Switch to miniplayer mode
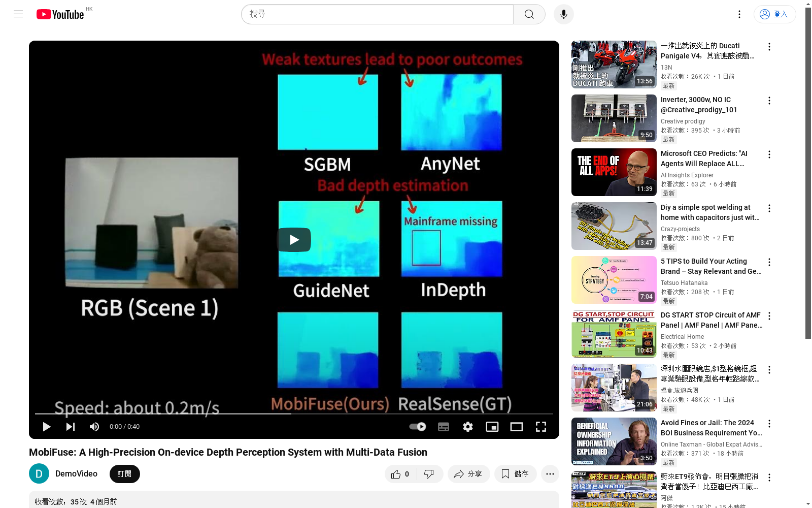The width and height of the screenshot is (812, 508). [492, 427]
